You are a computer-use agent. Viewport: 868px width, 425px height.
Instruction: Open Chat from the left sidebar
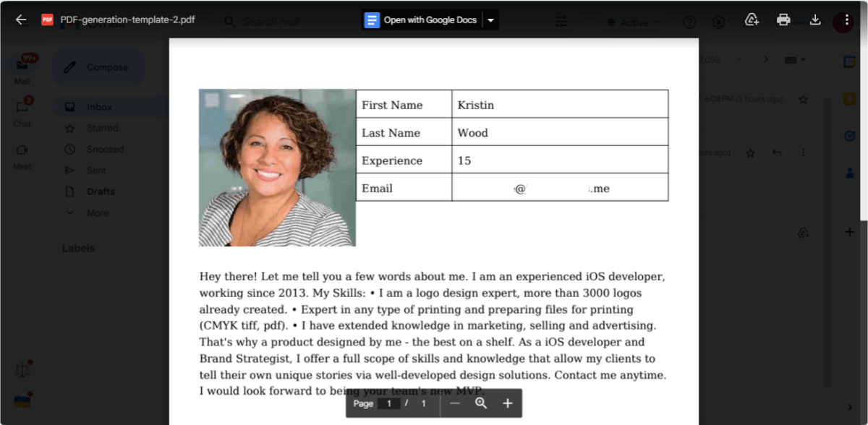22,107
